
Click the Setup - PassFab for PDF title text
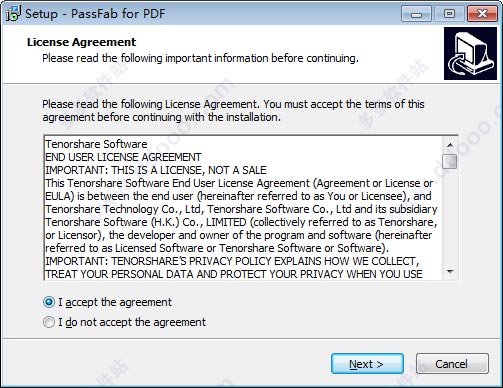pos(95,14)
